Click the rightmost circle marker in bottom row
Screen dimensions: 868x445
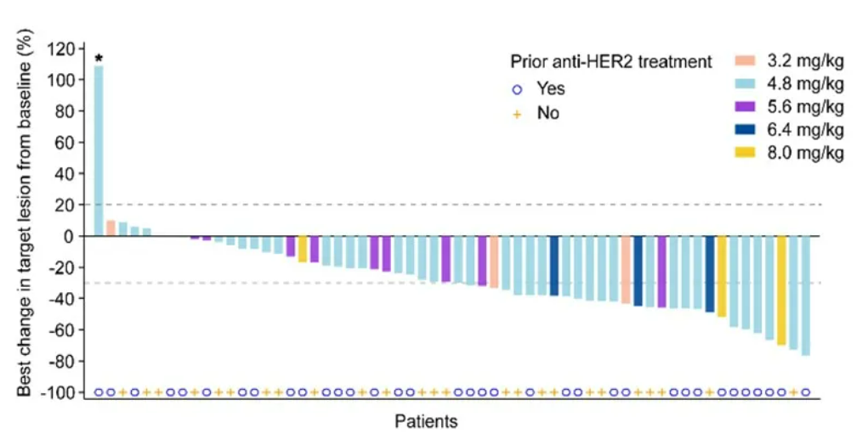click(x=805, y=392)
